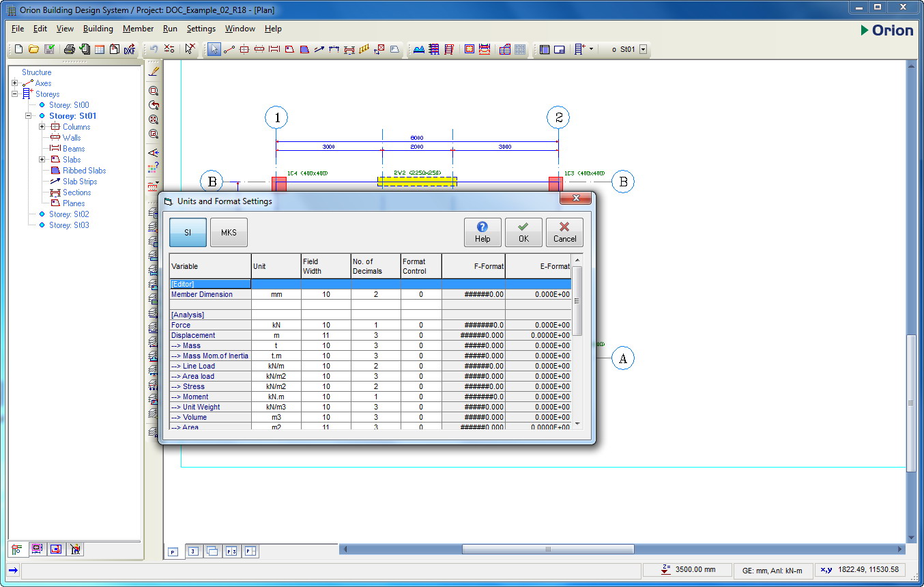This screenshot has height=587, width=924.
Task: Select Ribbed Slabs in the structure tree
Action: click(x=85, y=171)
